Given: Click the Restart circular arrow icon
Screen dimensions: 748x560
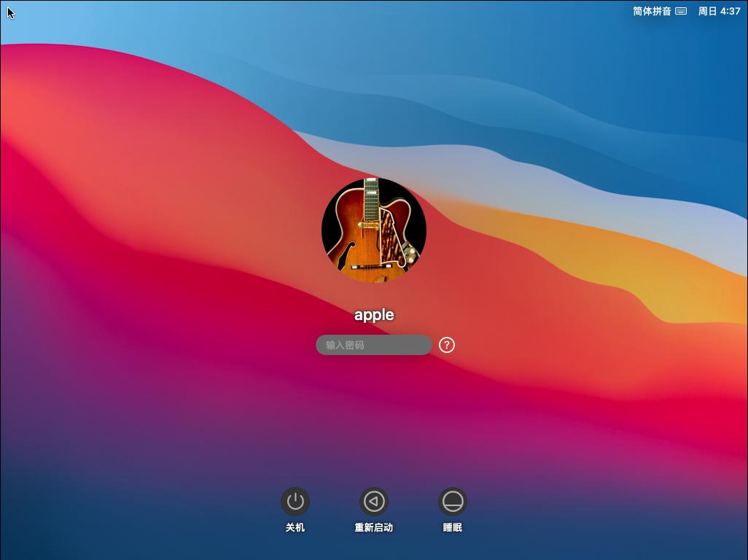Looking at the screenshot, I should [374, 501].
